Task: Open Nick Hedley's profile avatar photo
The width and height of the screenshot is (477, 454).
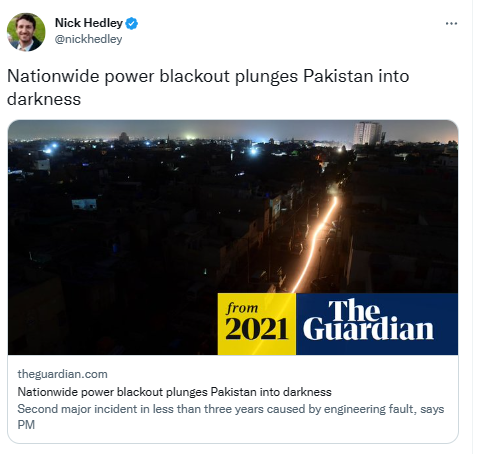Action: pyautogui.click(x=26, y=32)
